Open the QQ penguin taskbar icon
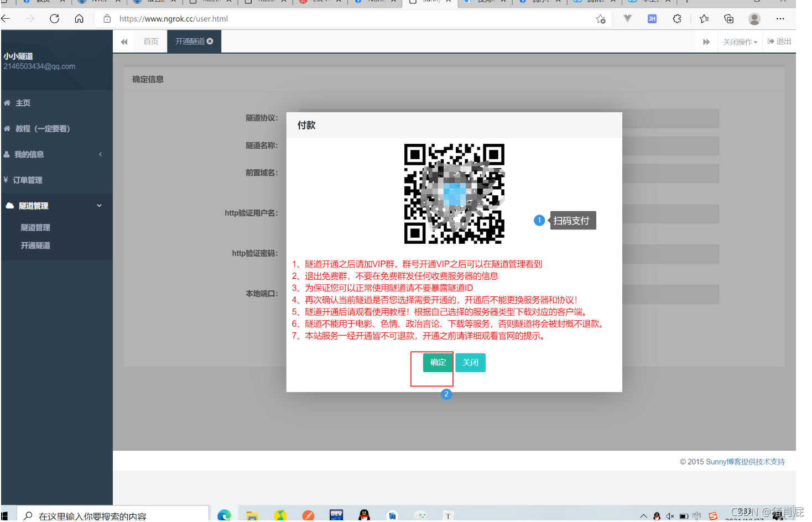The image size is (812, 522). coord(364,515)
